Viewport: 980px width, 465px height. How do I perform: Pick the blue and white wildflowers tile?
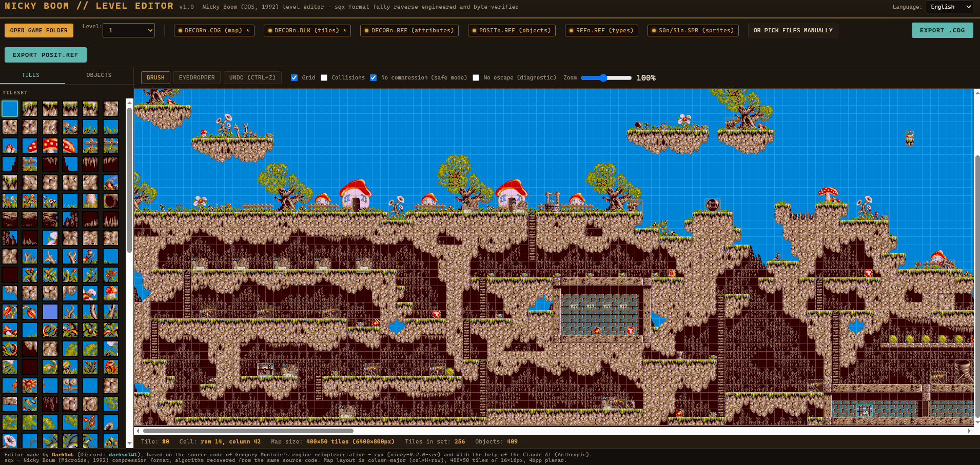[x=50, y=201]
